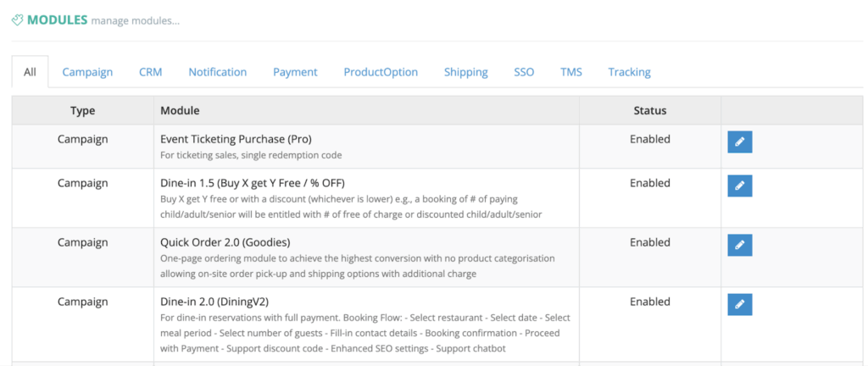Open the Tracking tab
This screenshot has height=366, width=868.
point(629,72)
